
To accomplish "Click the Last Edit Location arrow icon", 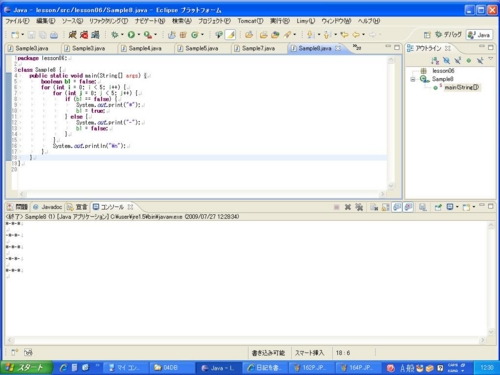I will 344,35.
